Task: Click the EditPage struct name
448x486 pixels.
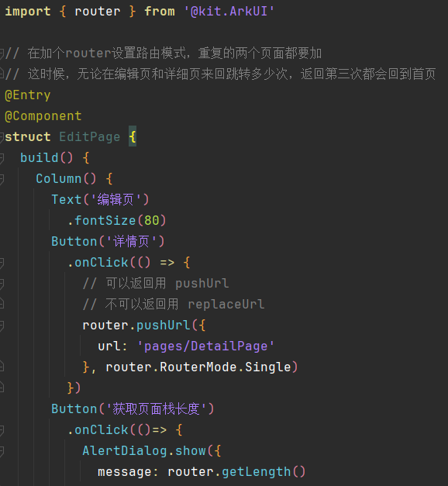Action: [90, 137]
